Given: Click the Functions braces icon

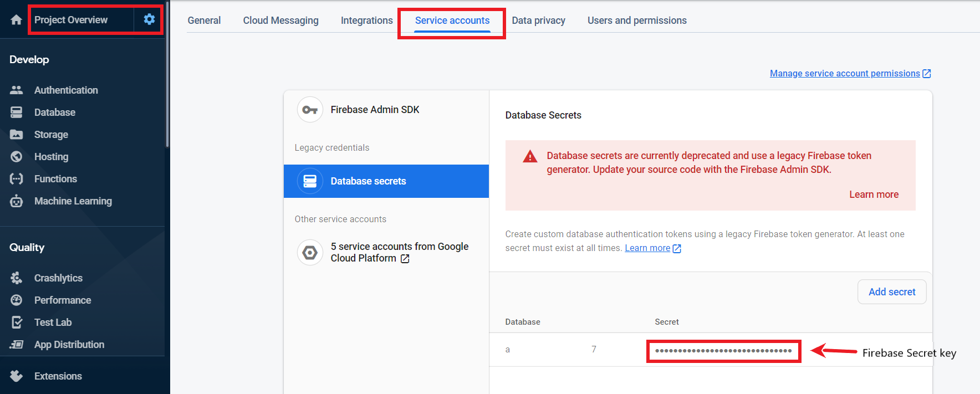Looking at the screenshot, I should [17, 178].
